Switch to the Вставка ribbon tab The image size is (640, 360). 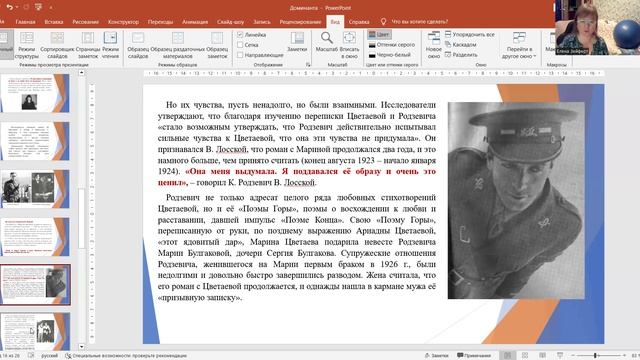pos(54,22)
